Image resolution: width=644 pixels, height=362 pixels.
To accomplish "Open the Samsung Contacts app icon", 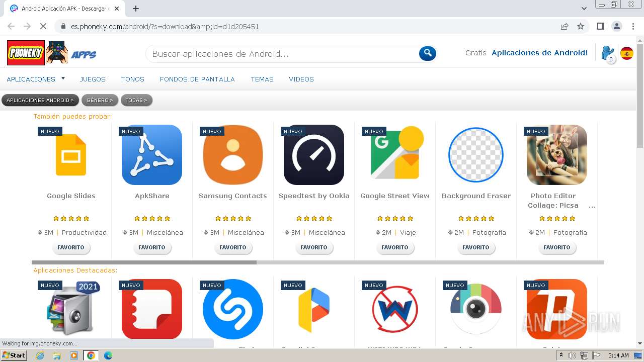I will (233, 155).
